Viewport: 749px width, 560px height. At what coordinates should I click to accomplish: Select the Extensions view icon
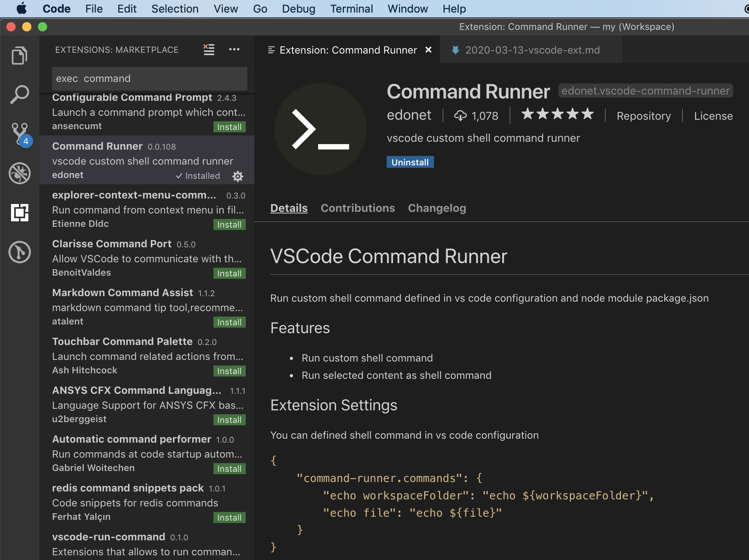tap(19, 213)
